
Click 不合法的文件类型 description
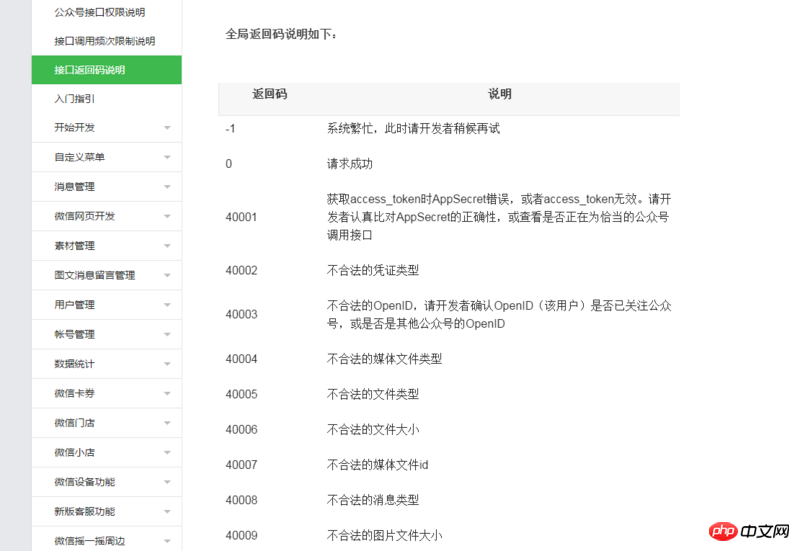[372, 394]
